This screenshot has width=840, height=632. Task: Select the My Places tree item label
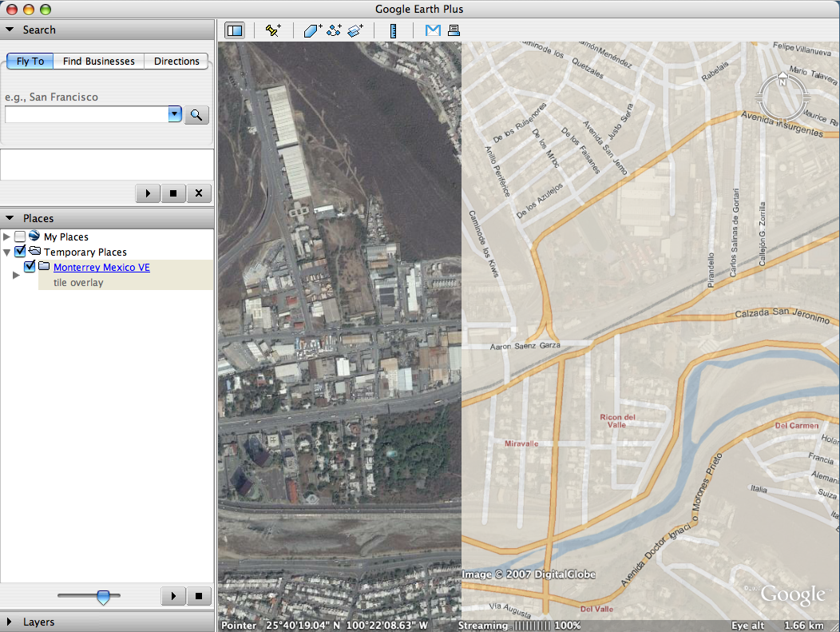click(66, 237)
